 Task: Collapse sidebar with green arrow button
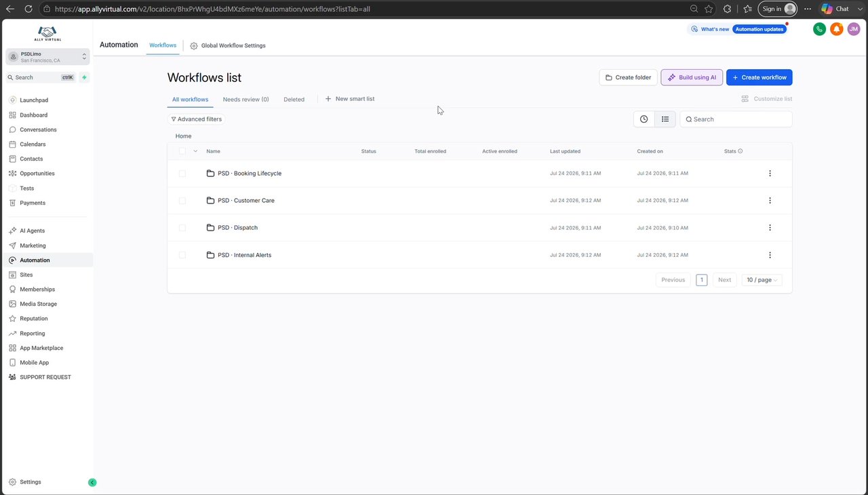point(92,483)
